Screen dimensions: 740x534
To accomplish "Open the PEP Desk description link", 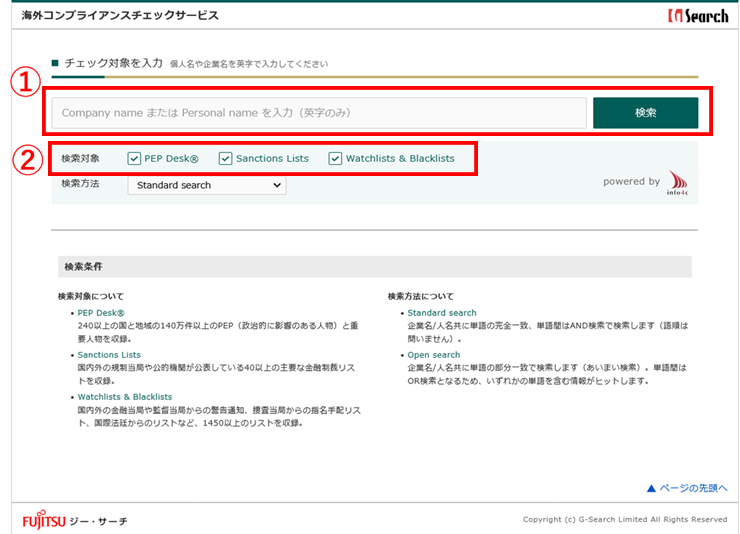I will click(x=102, y=313).
